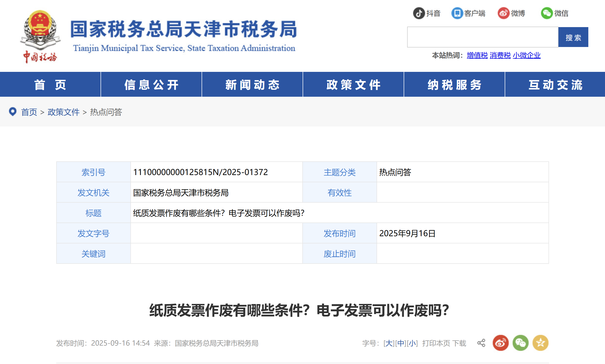Click the share icon below the article title

tap(482, 343)
